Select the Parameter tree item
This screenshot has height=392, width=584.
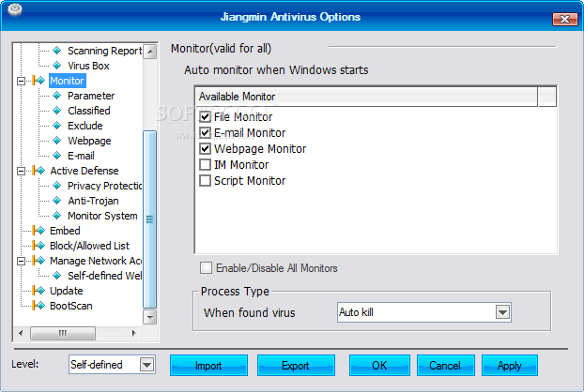point(91,96)
